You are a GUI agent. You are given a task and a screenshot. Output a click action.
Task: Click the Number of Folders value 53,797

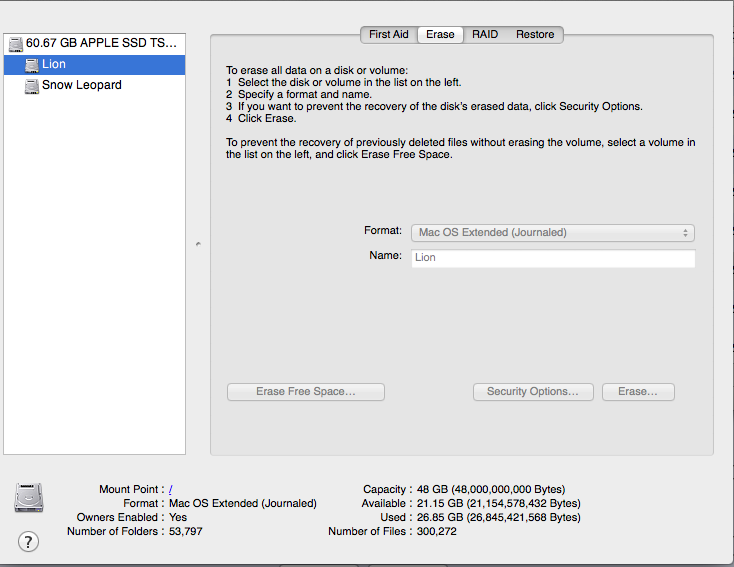point(186,531)
